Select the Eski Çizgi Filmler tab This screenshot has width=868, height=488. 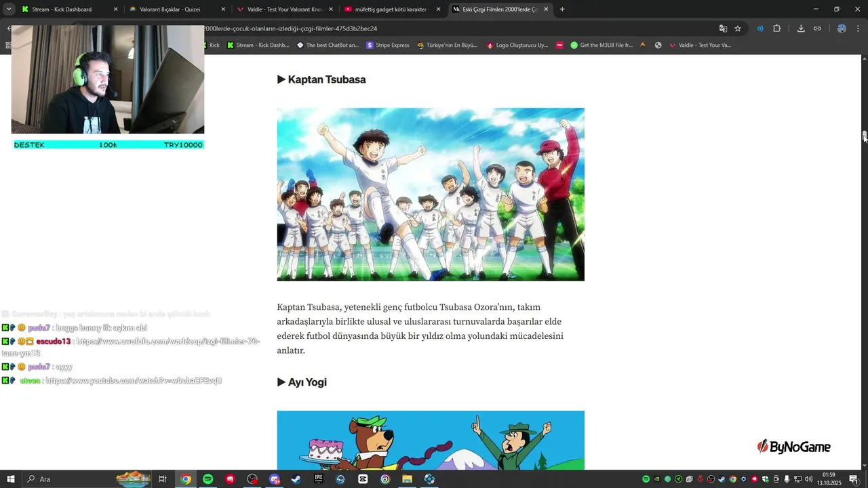[500, 9]
